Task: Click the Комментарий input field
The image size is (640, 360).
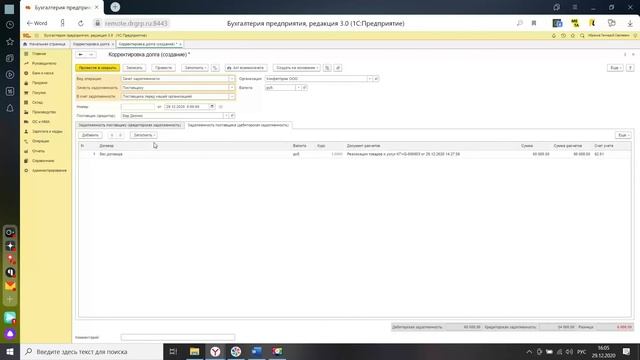Action: click(x=178, y=337)
